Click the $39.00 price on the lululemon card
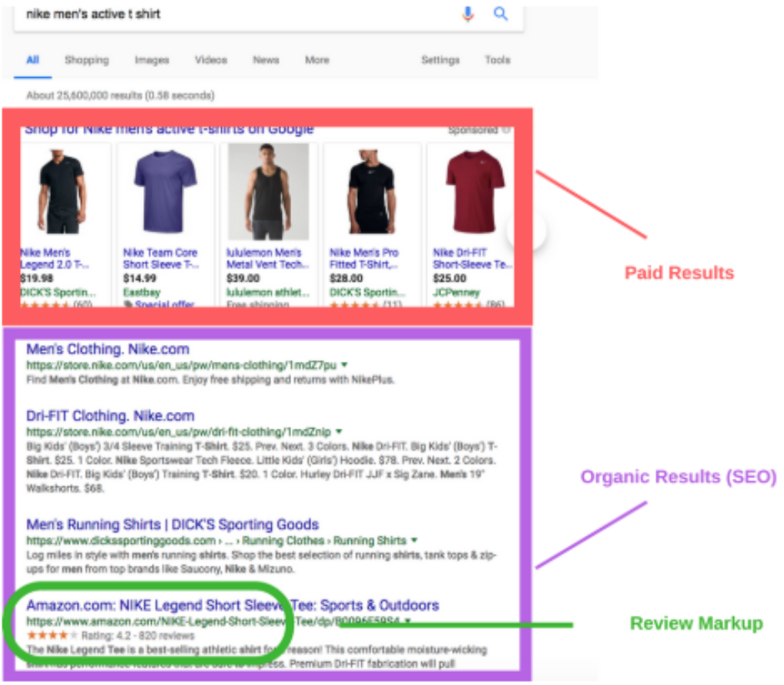This screenshot has width=784, height=685. click(243, 279)
